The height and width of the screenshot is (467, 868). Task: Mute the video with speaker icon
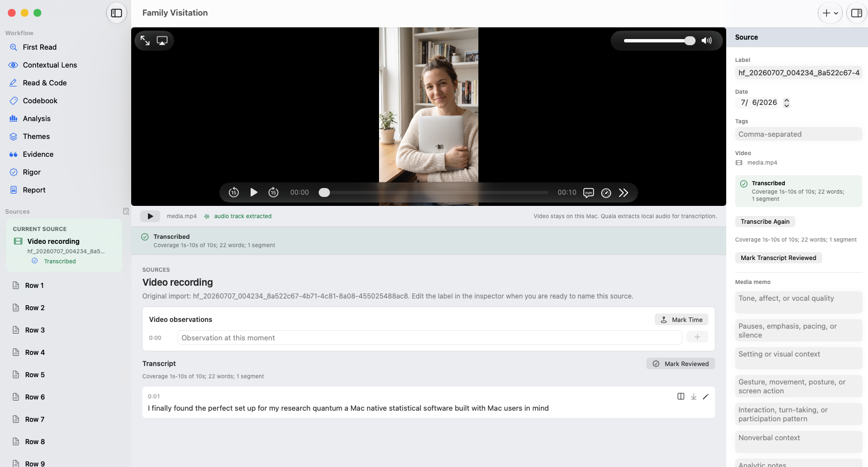pyautogui.click(x=707, y=41)
